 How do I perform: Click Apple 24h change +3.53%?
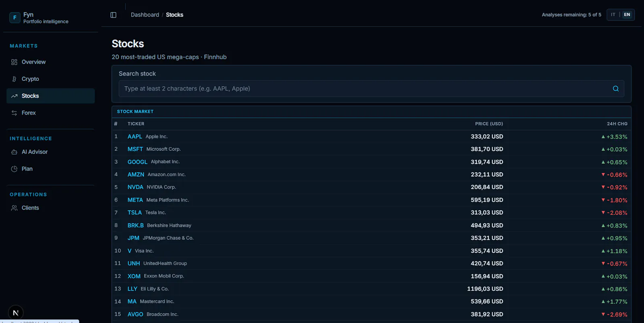(614, 137)
